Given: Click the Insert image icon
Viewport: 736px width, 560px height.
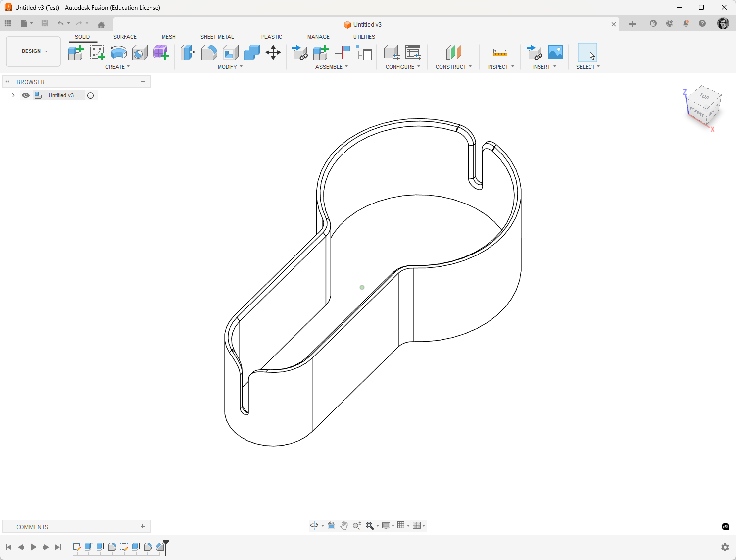Looking at the screenshot, I should tap(555, 52).
